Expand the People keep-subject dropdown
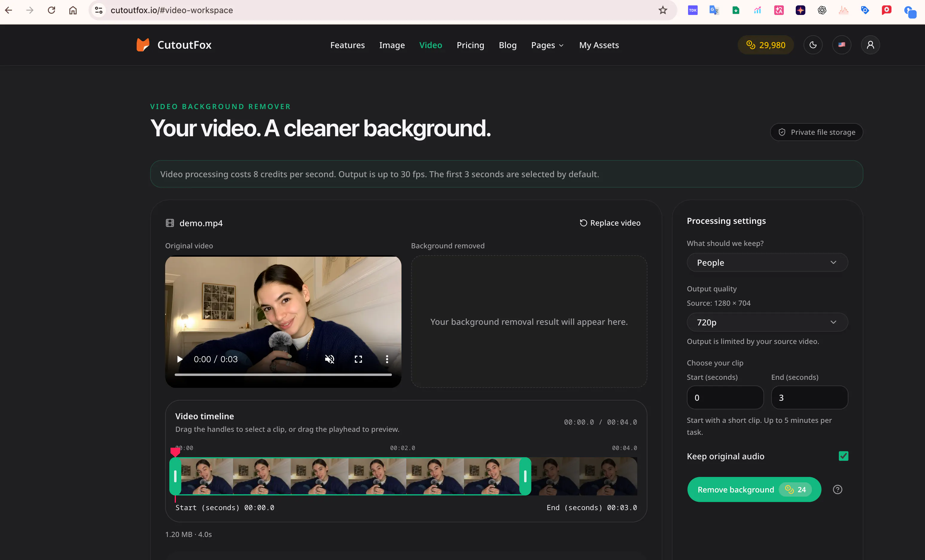The width and height of the screenshot is (925, 560). click(x=767, y=263)
